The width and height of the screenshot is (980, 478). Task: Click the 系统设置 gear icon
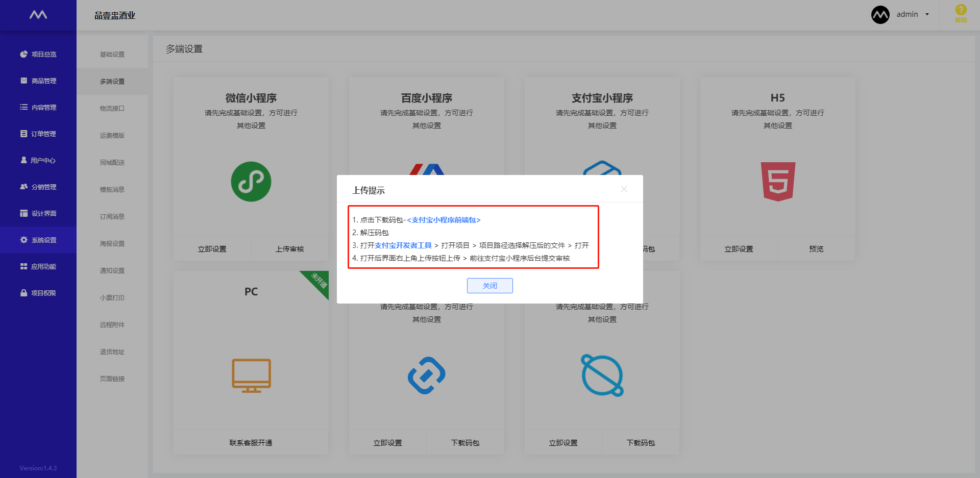click(23, 240)
